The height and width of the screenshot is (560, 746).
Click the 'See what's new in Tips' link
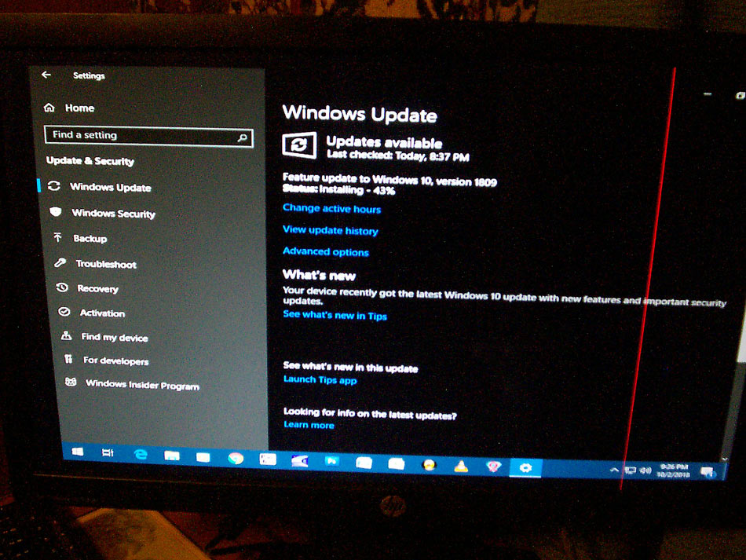pos(335,315)
